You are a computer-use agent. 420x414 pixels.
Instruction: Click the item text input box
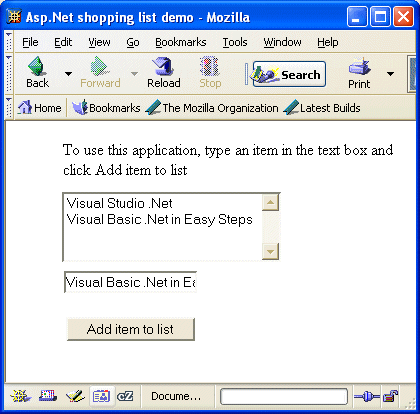[130, 282]
